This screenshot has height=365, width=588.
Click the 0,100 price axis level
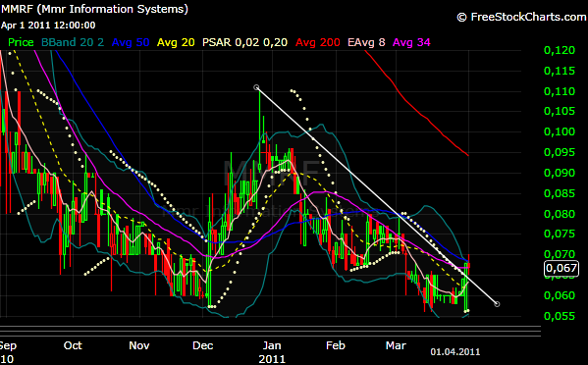(x=560, y=131)
